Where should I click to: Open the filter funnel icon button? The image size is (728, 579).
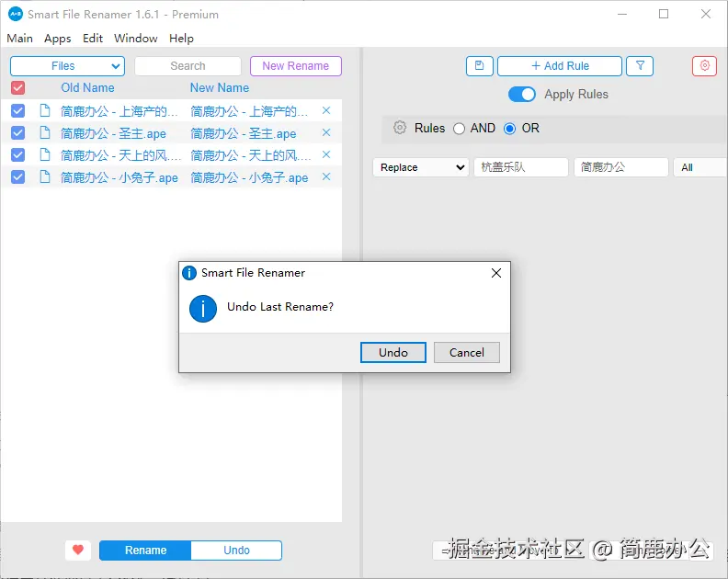(x=640, y=66)
